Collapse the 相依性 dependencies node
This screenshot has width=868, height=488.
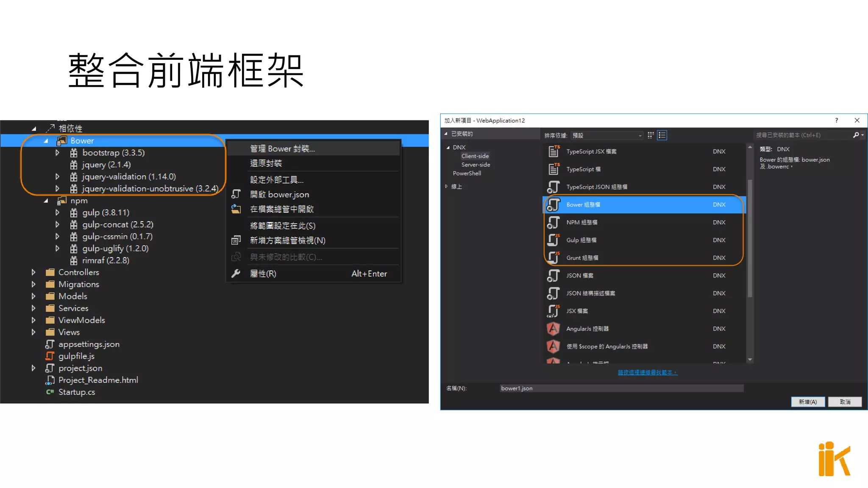click(x=34, y=129)
